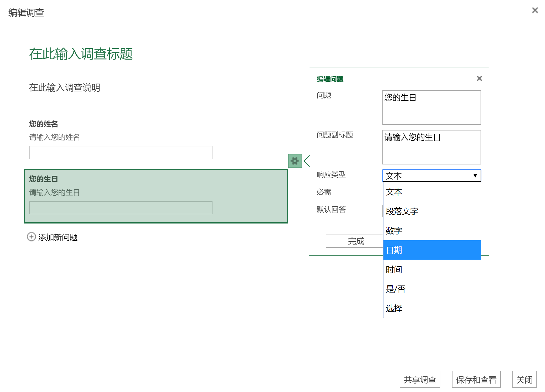545x392 pixels.
Task: Click the plus icon to add question
Action: [31, 237]
